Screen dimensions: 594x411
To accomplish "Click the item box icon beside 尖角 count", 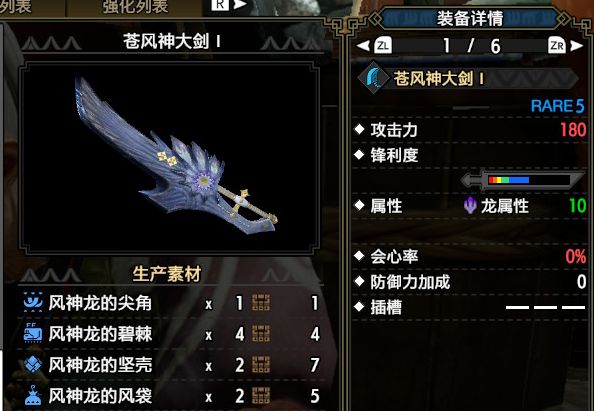I will 261,303.
